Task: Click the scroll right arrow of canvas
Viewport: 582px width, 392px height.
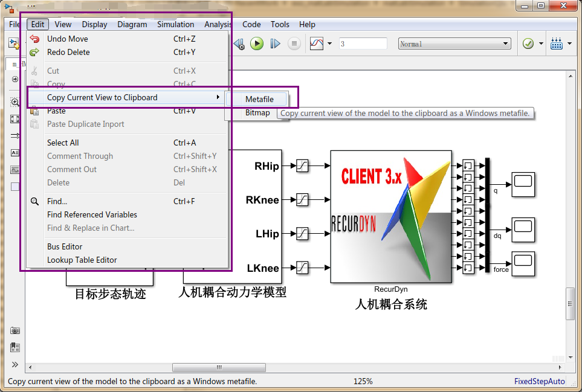Action: tap(560, 367)
